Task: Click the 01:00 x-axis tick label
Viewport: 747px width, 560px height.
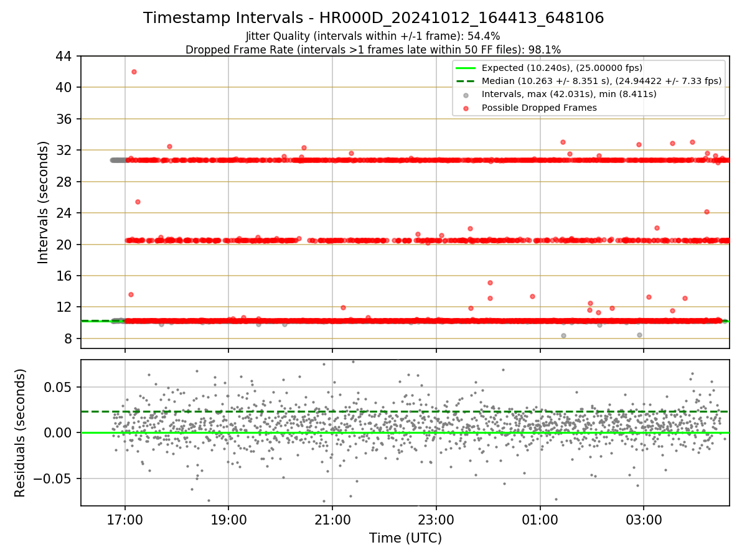Action: point(540,519)
